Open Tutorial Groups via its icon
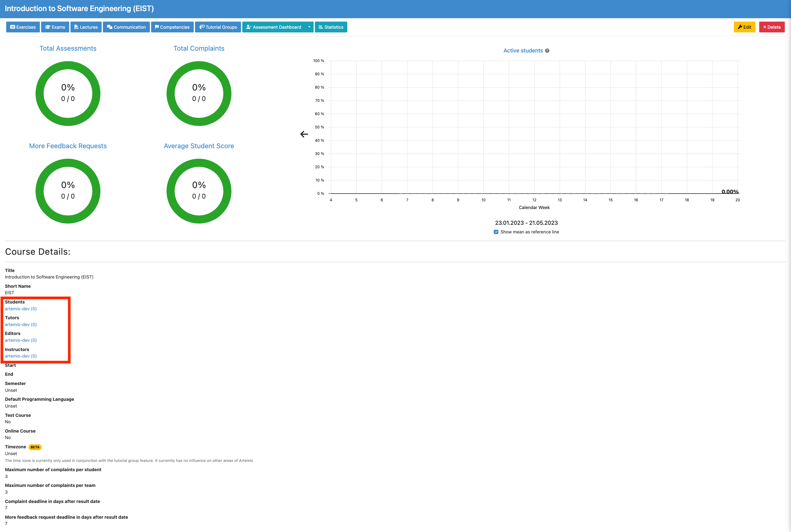791x532 pixels. [202, 27]
